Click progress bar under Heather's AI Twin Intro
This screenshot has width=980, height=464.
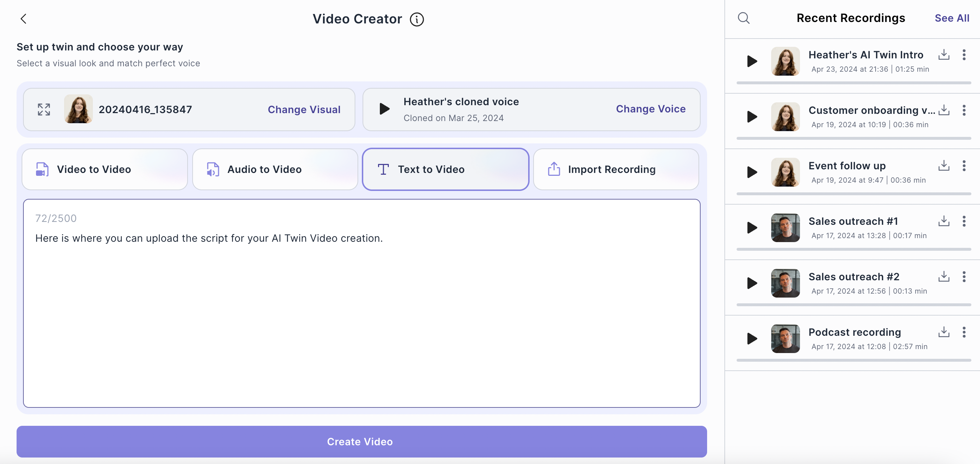pos(853,82)
